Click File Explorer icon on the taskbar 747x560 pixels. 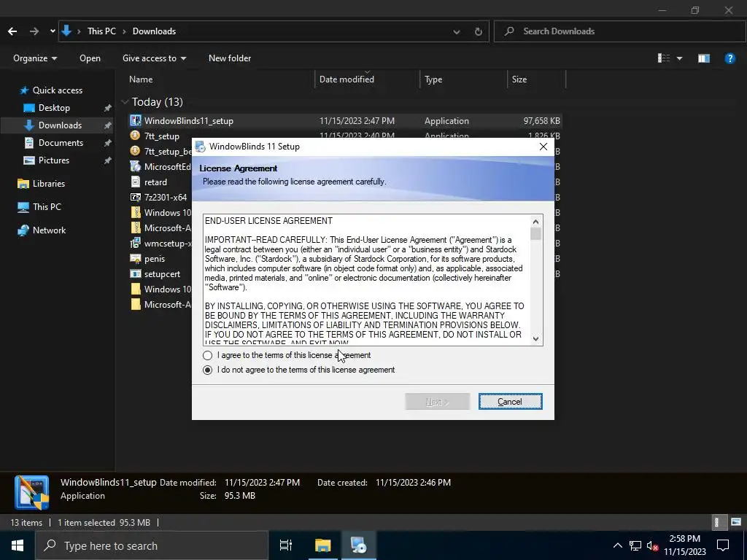[x=322, y=545]
